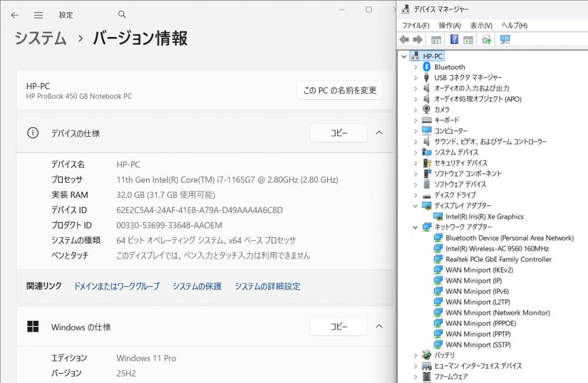This screenshot has height=383, width=588.
Task: Click the back arrow in Settings window
Action: [x=15, y=15]
